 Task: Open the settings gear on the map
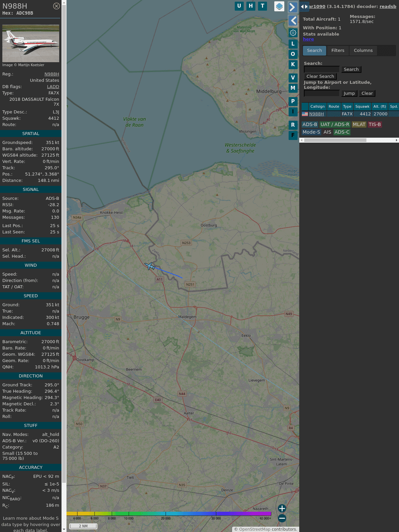coord(293,33)
